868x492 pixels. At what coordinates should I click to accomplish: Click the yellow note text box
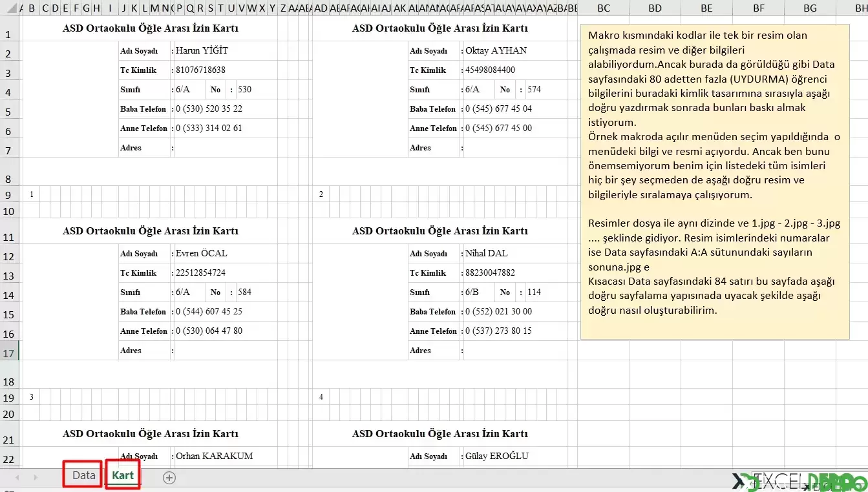pos(715,181)
